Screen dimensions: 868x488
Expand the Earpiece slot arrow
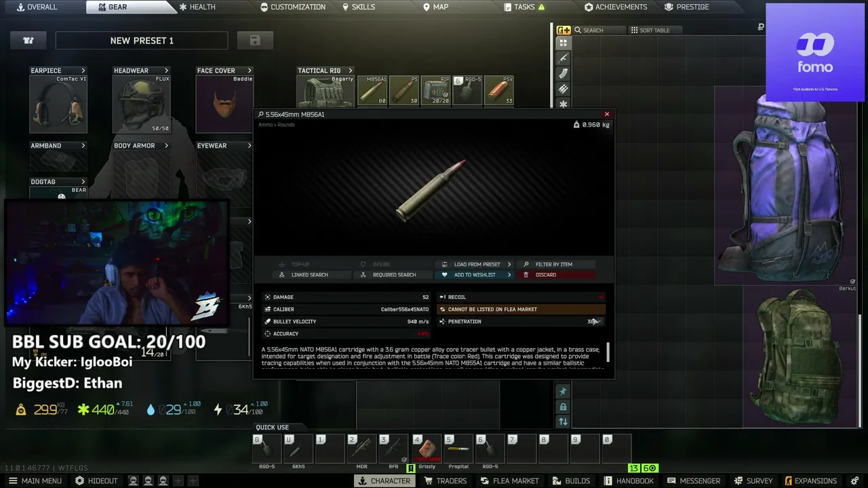(x=83, y=70)
